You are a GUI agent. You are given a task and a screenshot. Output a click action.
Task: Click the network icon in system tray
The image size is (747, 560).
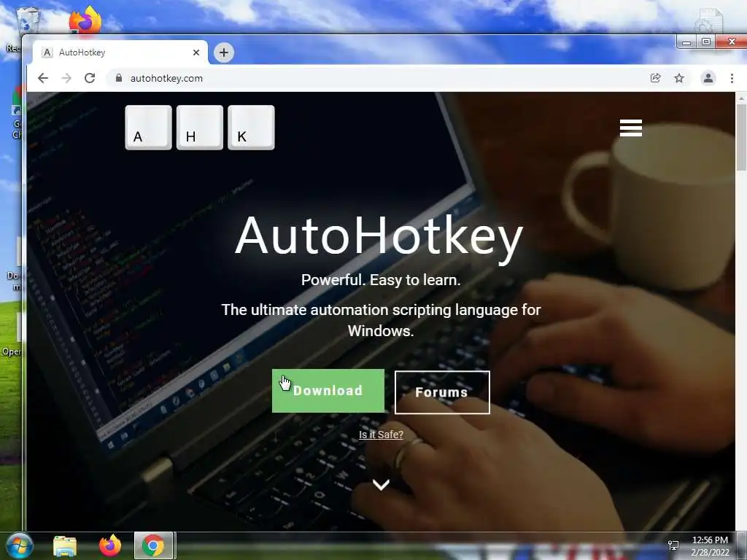pyautogui.click(x=673, y=545)
